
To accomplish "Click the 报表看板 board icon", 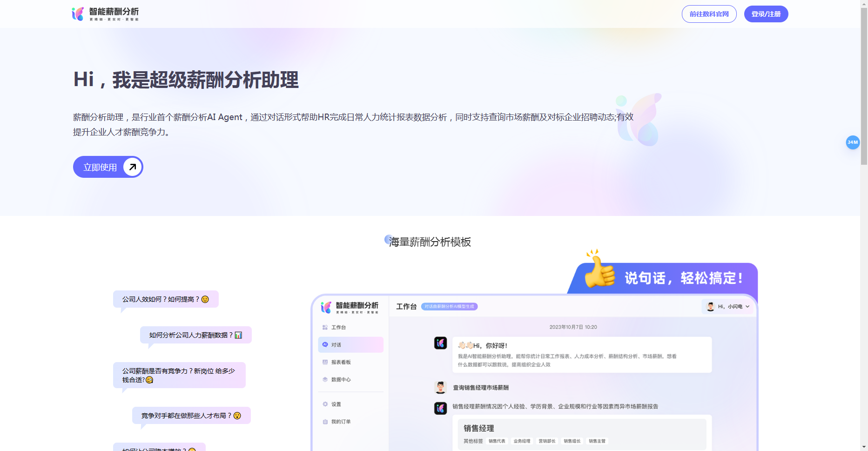I will coord(325,362).
